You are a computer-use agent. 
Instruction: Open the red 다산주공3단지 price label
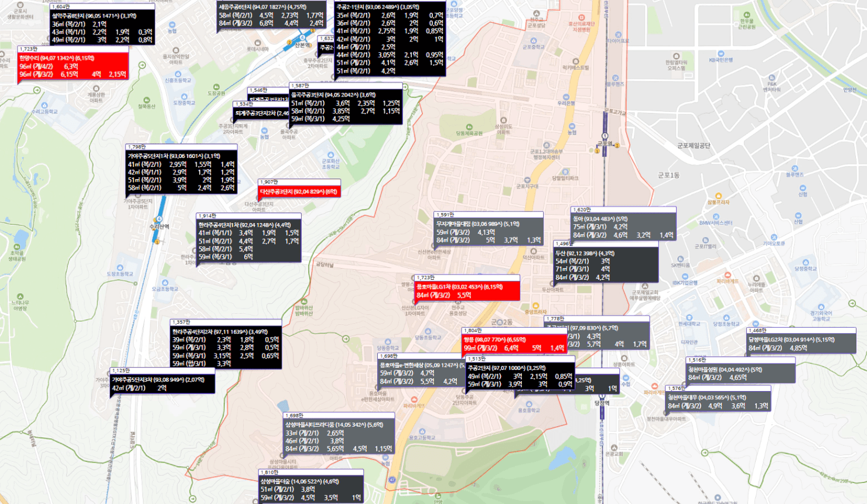299,192
